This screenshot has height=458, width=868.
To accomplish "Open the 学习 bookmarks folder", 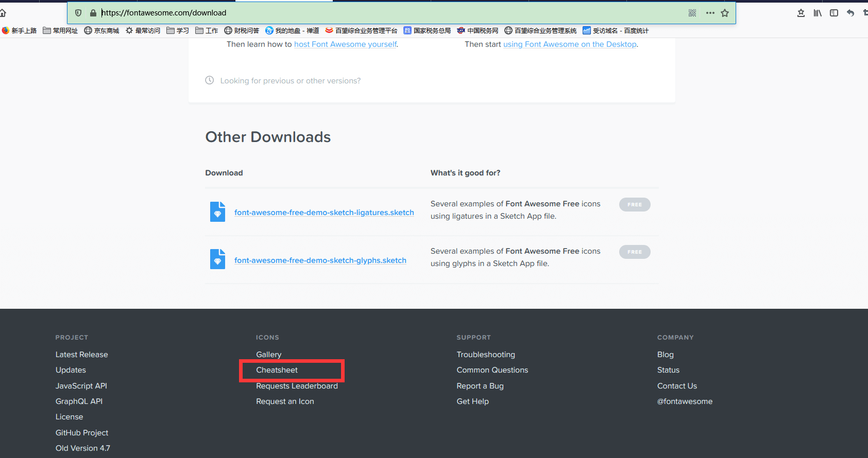I will (x=178, y=30).
